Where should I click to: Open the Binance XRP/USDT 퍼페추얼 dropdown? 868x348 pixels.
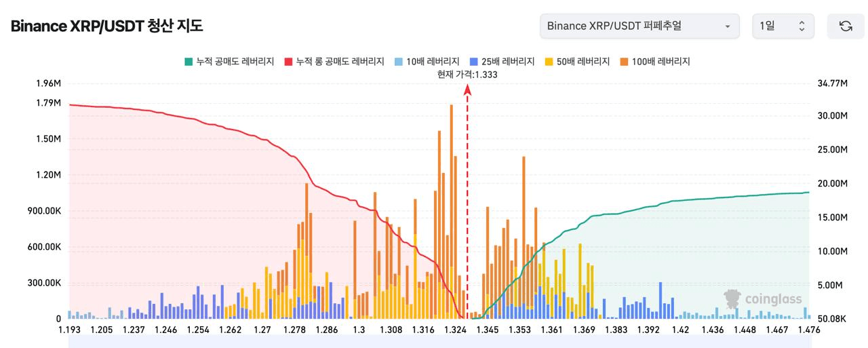(x=639, y=26)
